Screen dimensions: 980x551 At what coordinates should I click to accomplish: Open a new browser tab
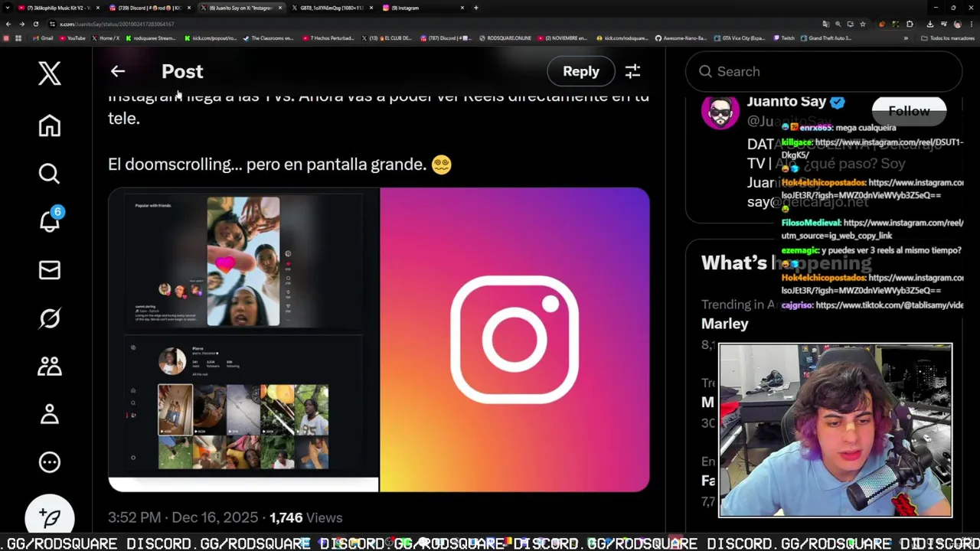(476, 8)
